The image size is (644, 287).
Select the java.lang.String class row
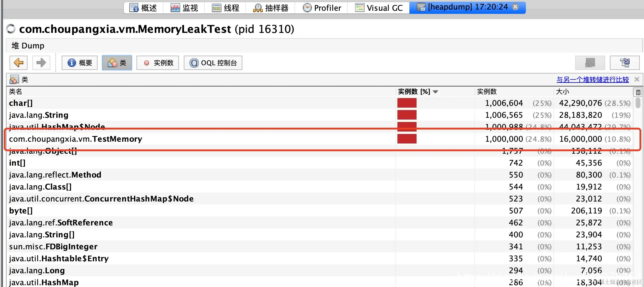point(320,115)
